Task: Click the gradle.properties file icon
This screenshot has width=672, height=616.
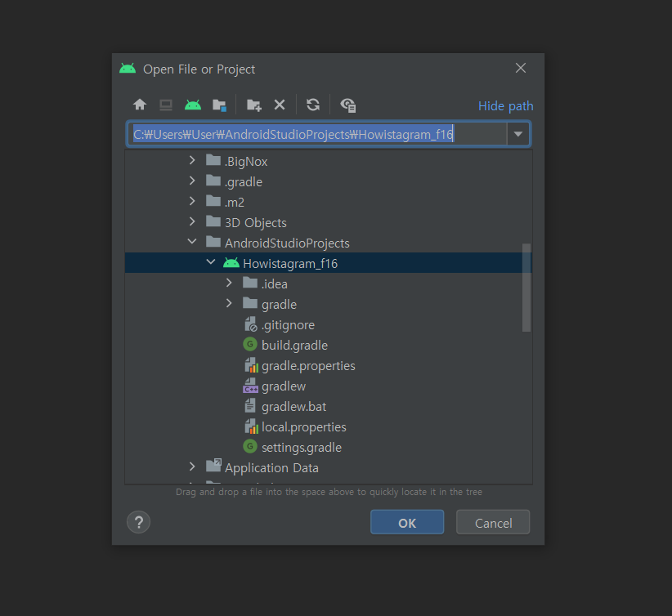Action: coord(251,365)
